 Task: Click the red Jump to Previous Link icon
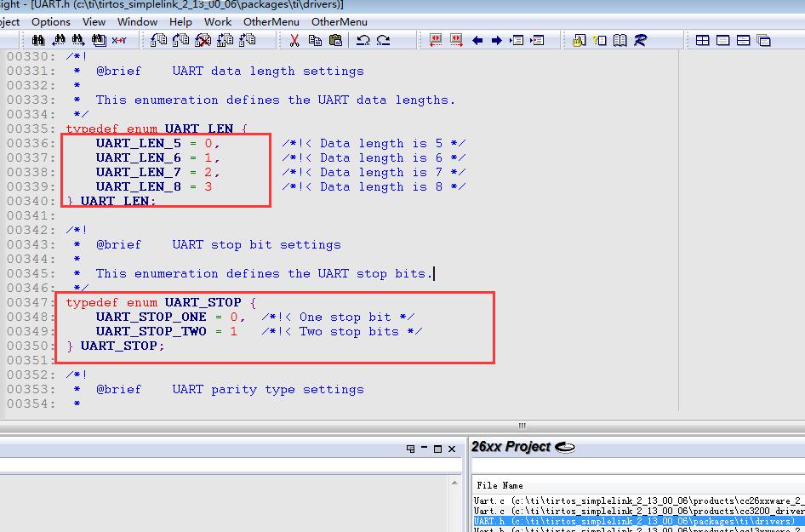tap(436, 40)
